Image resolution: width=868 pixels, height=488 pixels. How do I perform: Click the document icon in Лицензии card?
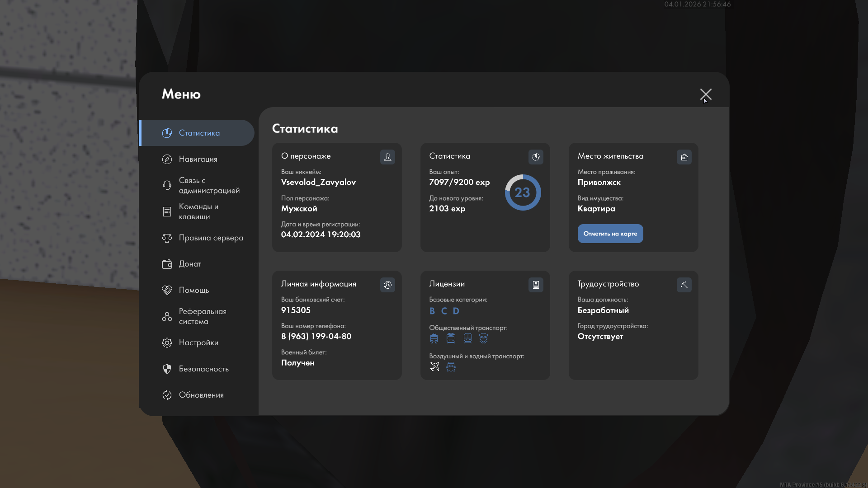(x=536, y=285)
